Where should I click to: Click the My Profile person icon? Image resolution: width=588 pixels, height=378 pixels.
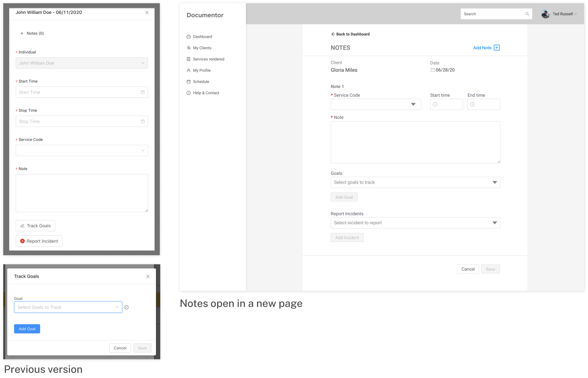click(x=189, y=70)
